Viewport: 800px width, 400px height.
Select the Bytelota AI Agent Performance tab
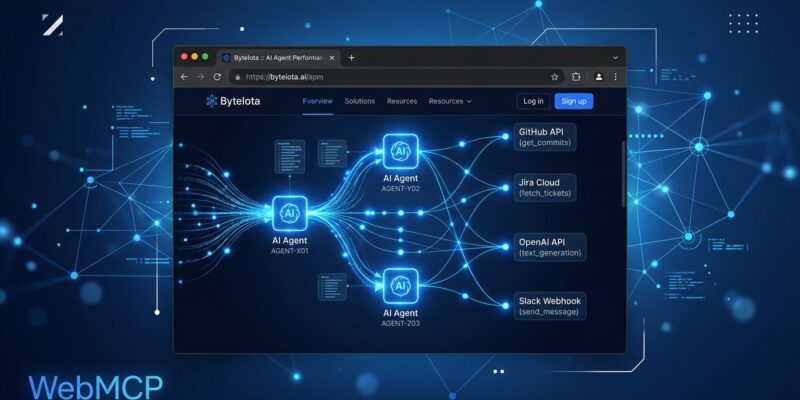[279, 58]
